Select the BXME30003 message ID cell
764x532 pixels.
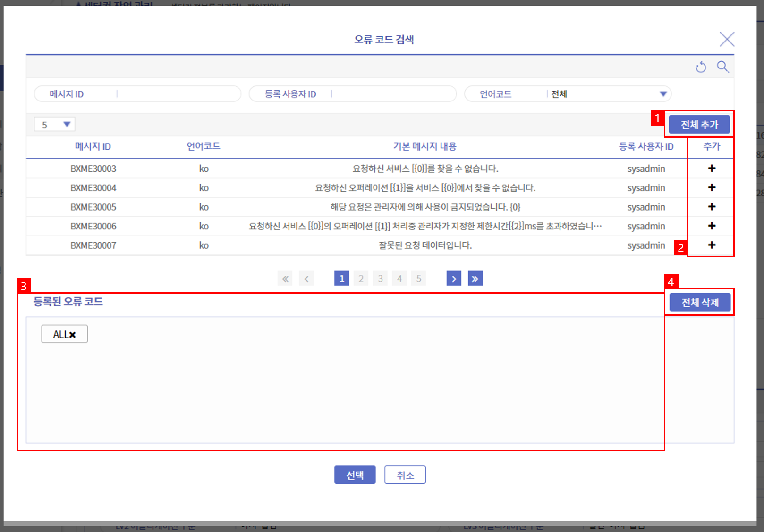[x=93, y=169]
